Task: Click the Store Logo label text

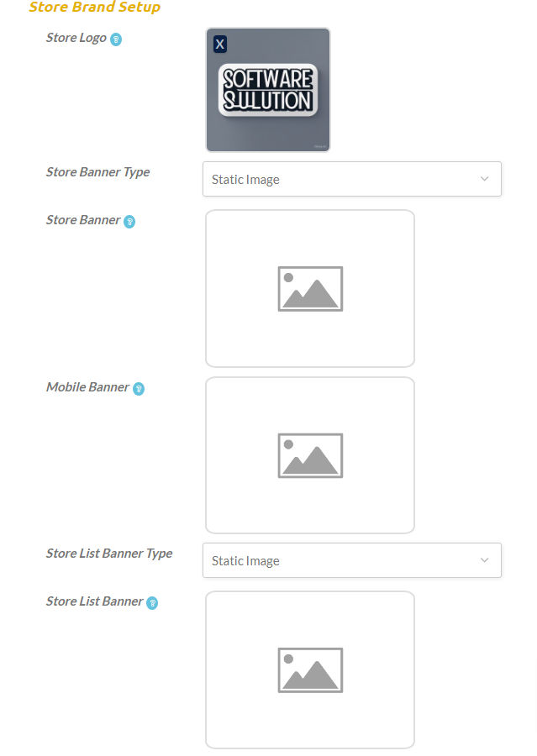Action: pos(76,38)
